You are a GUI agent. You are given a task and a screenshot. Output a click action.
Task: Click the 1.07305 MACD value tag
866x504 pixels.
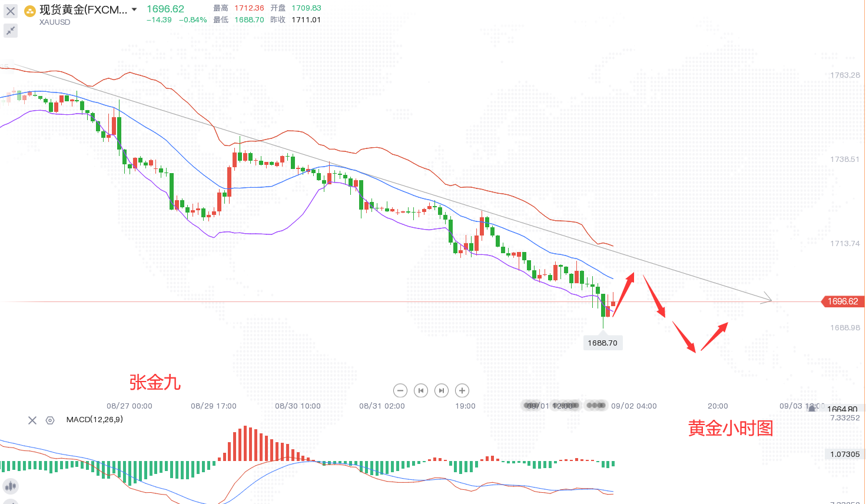845,455
